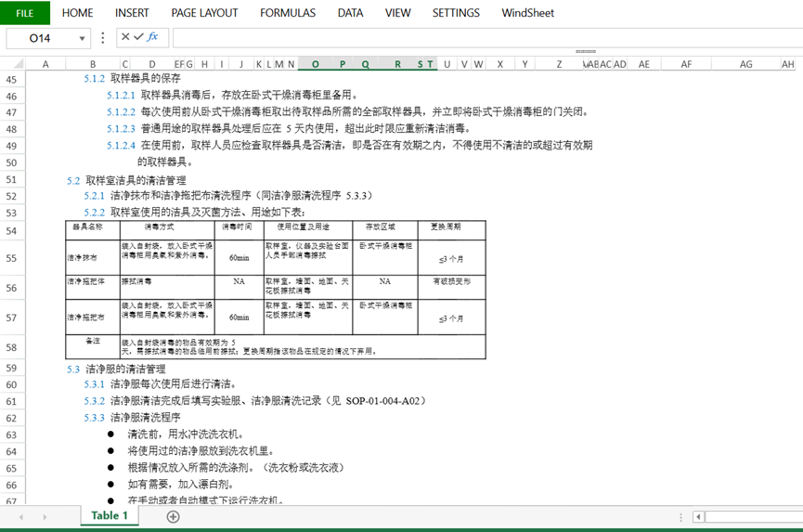
Task: Select row header 55
Action: [12, 258]
